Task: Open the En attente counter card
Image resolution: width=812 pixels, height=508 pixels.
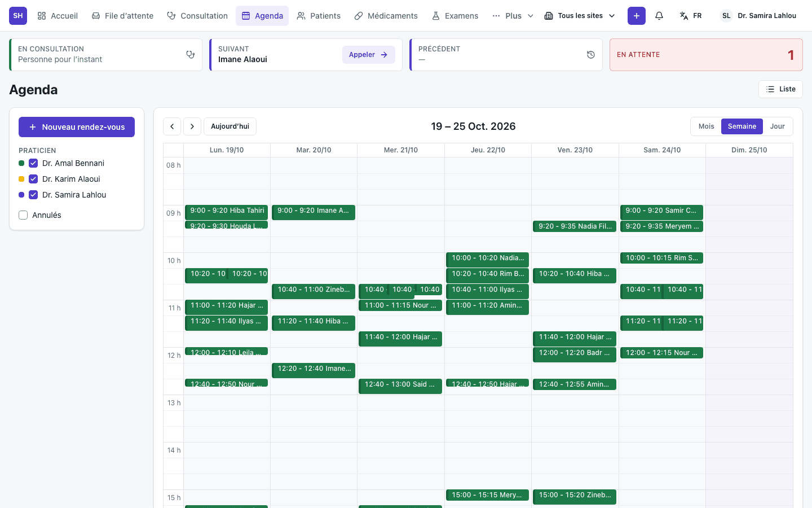Action: point(706,55)
